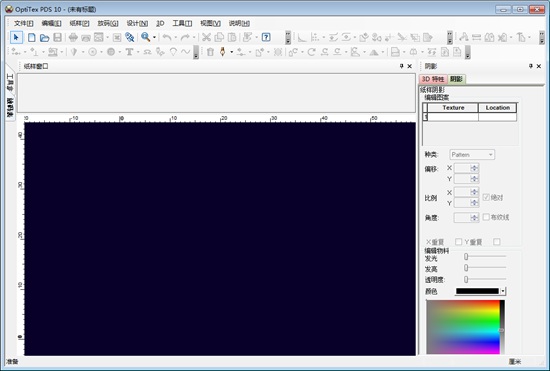Open the 工具盒 side tab
550x371 pixels.
(x=10, y=83)
